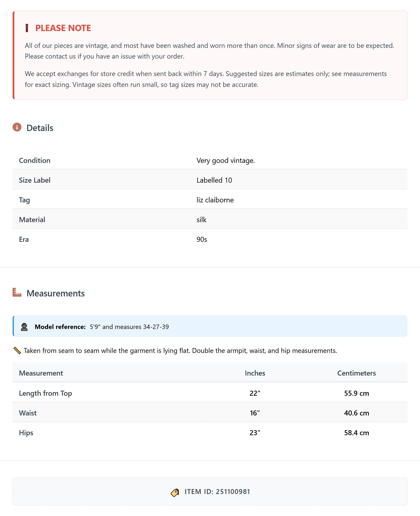
Task: Click the price tag icon near Item ID
Action: coord(175,492)
